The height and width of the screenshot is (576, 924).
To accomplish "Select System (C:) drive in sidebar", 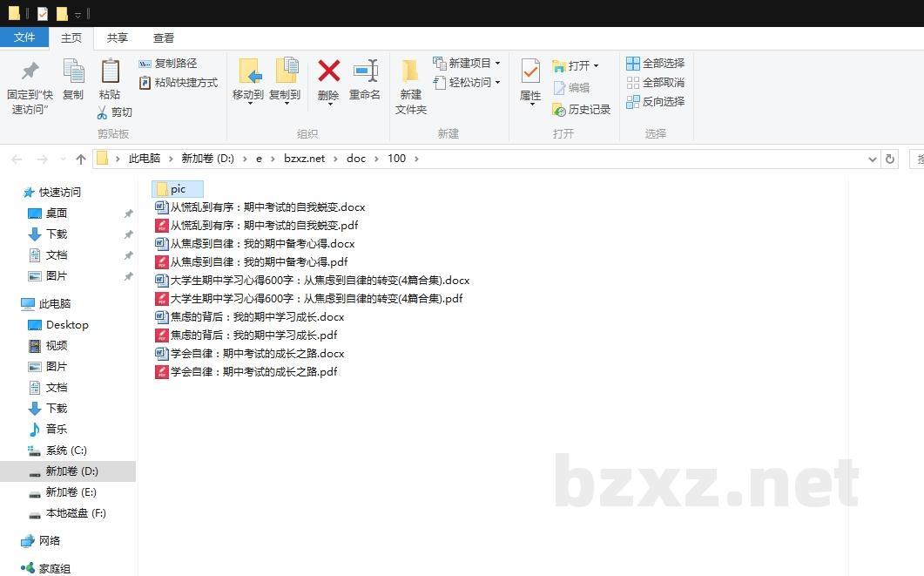I will coord(66,451).
